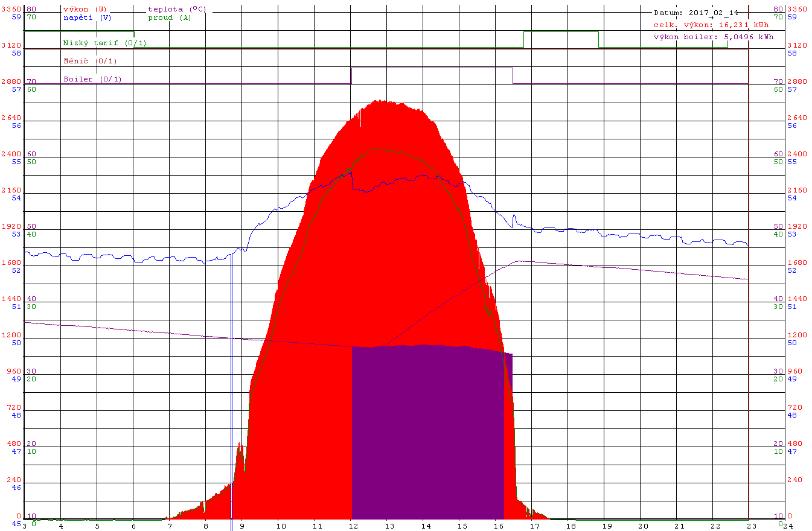Select hour 24 on the time axis
The height and width of the screenshot is (531, 812).
[787, 526]
